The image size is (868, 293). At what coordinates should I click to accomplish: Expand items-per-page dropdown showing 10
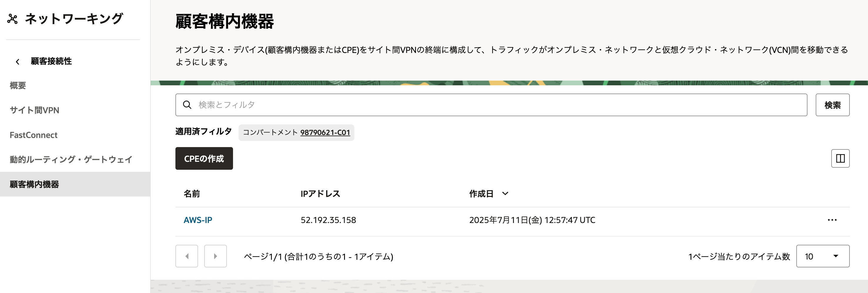822,256
